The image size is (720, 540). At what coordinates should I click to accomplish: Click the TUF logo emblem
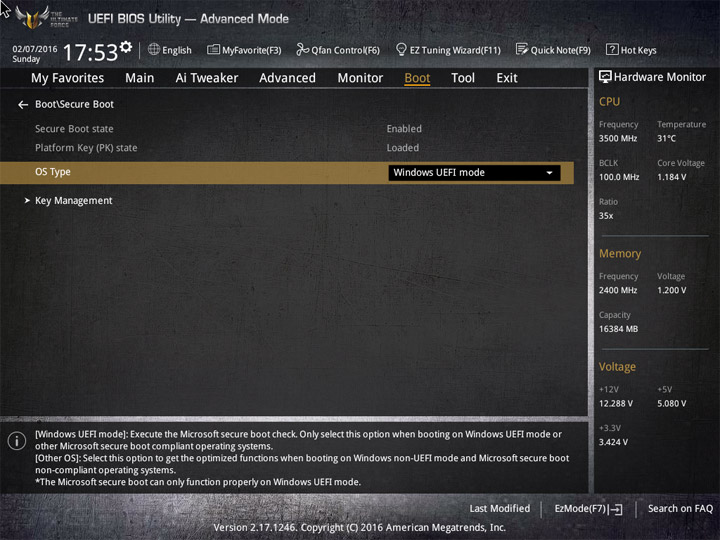click(x=32, y=17)
